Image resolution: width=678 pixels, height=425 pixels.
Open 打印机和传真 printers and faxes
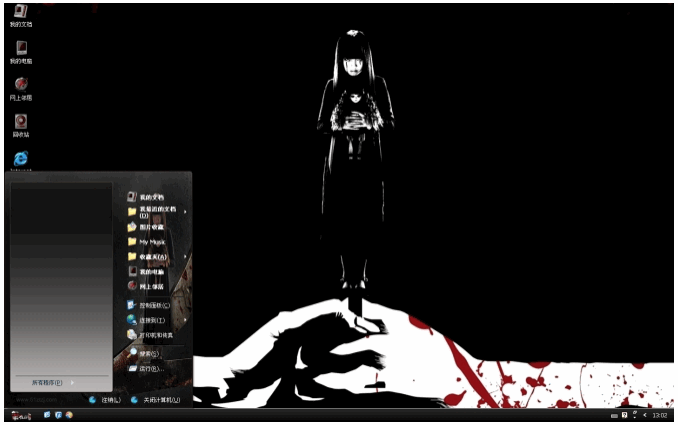150,335
